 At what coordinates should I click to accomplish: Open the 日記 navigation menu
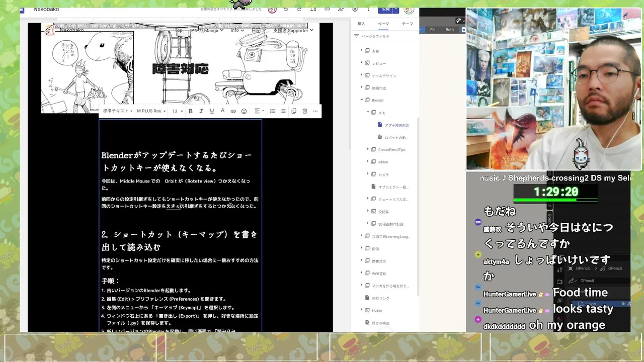coord(259,30)
